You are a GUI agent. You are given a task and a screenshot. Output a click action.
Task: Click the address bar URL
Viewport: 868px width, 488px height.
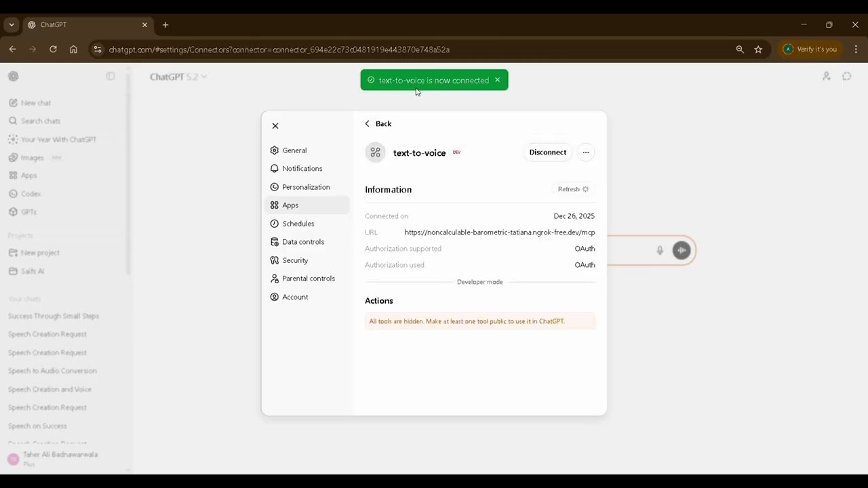279,49
